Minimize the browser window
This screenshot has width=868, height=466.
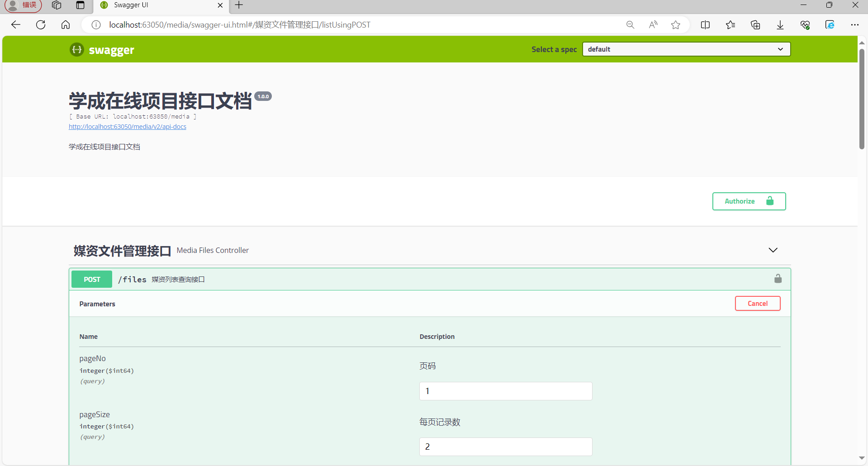803,5
